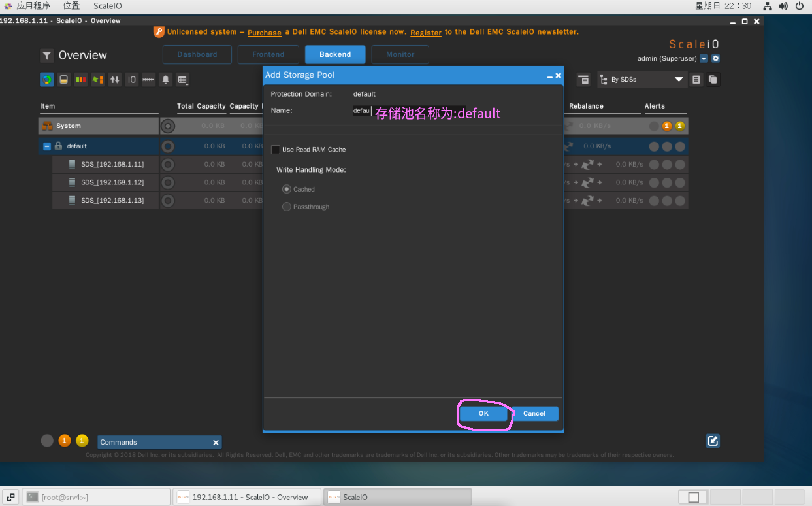Click the yellow alert indicator at bottom left
Image resolution: width=812 pixels, height=506 pixels.
point(82,441)
